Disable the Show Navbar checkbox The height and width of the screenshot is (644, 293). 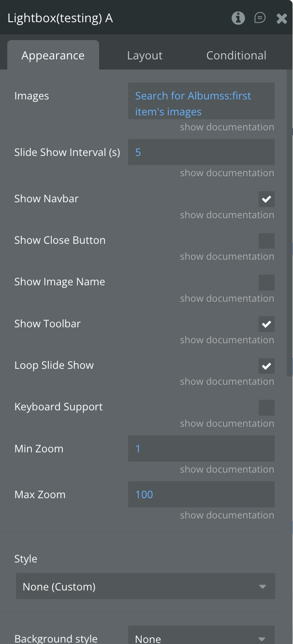pyautogui.click(x=266, y=199)
